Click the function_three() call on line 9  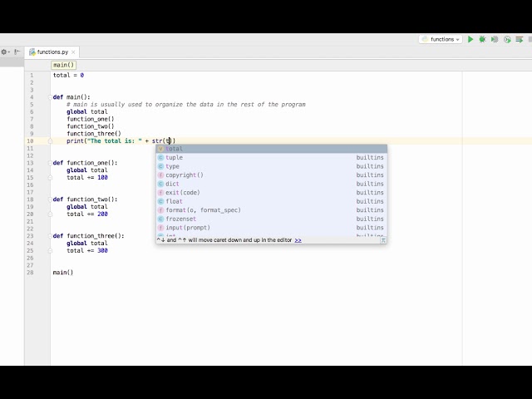click(x=94, y=134)
